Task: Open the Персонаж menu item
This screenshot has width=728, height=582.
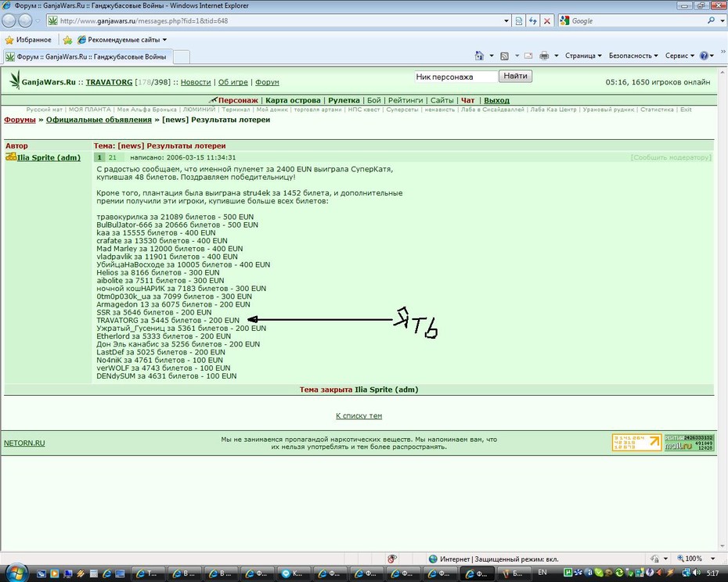Action: click(x=238, y=100)
